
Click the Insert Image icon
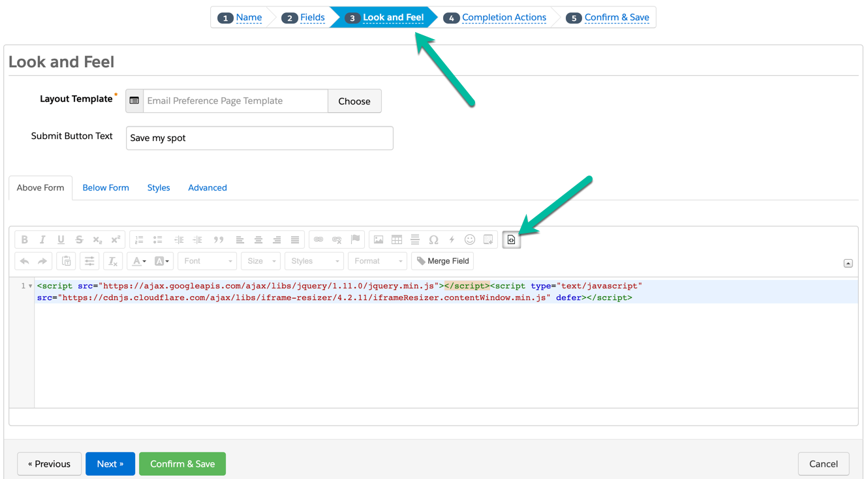click(379, 240)
